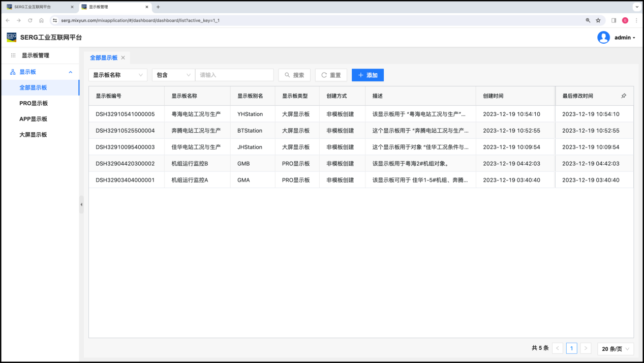Click the admin user avatar icon

603,38
